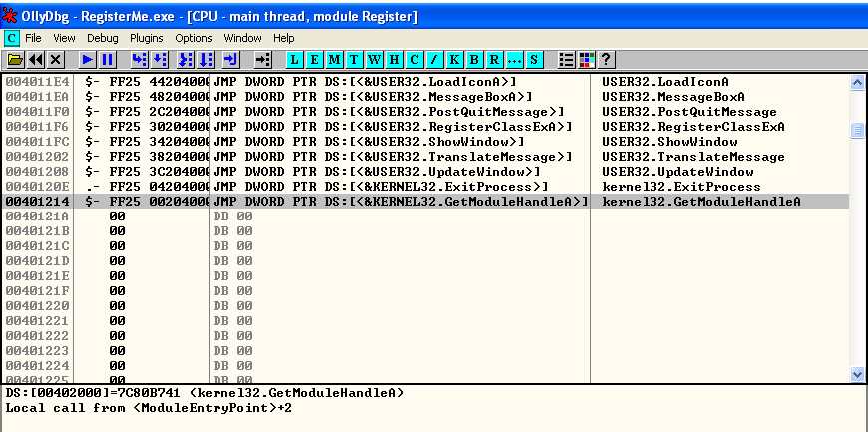Select the JMP to USER32.TranslateMessage instruction

392,157
